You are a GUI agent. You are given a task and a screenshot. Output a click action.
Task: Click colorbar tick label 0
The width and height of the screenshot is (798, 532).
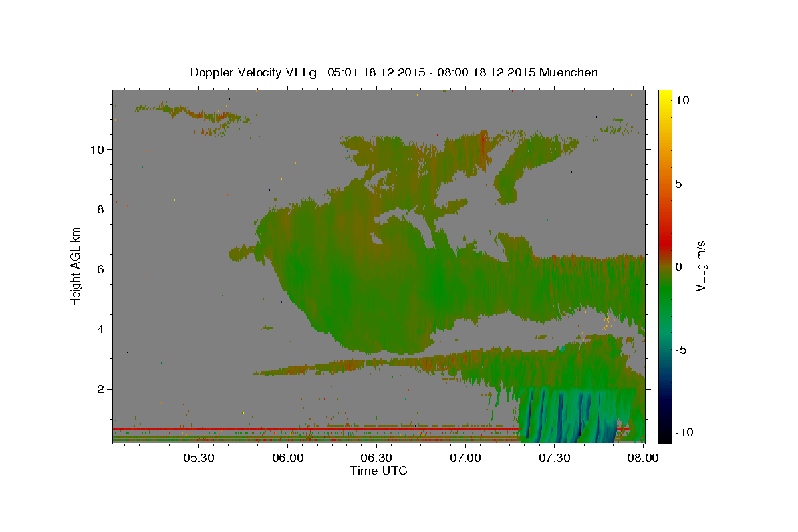(x=679, y=267)
